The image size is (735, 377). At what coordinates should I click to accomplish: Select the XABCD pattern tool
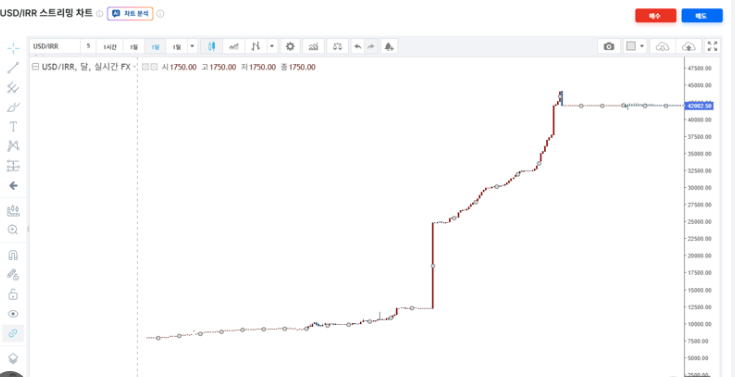pyautogui.click(x=13, y=146)
